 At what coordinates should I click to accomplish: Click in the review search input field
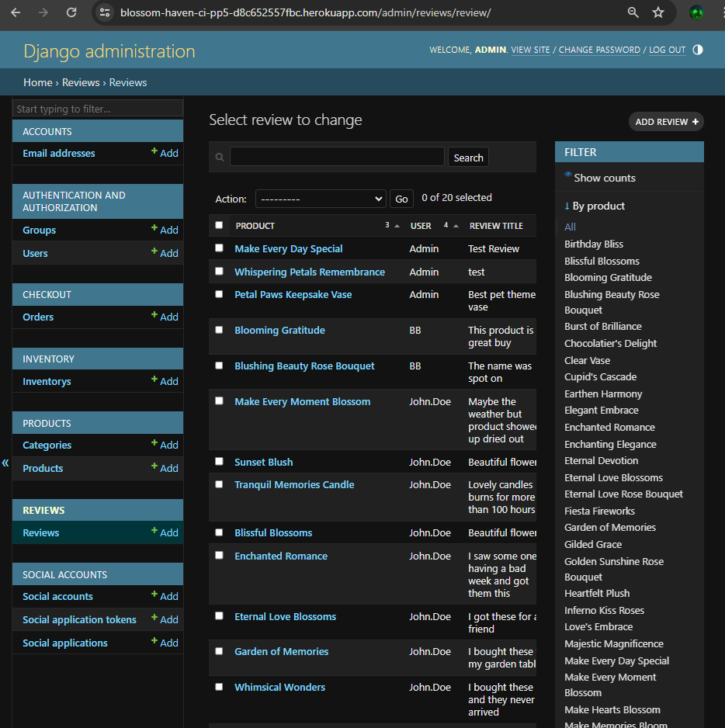pyautogui.click(x=337, y=157)
